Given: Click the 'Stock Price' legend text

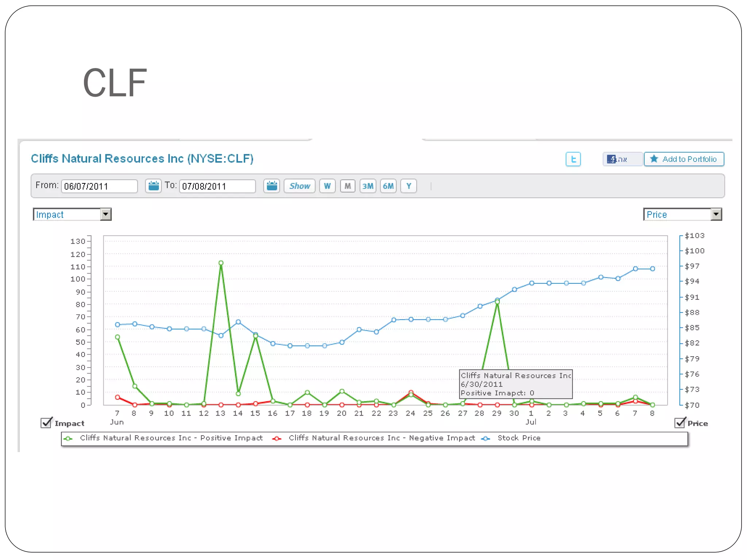Looking at the screenshot, I should pos(519,438).
